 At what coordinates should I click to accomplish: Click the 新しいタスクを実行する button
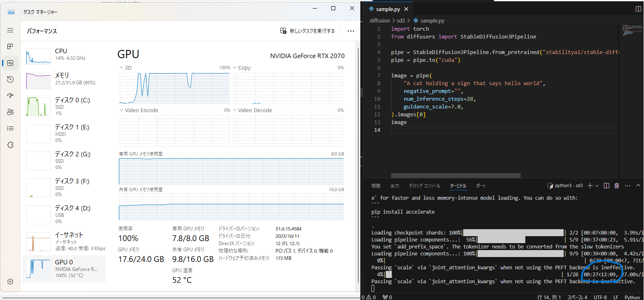(x=307, y=31)
